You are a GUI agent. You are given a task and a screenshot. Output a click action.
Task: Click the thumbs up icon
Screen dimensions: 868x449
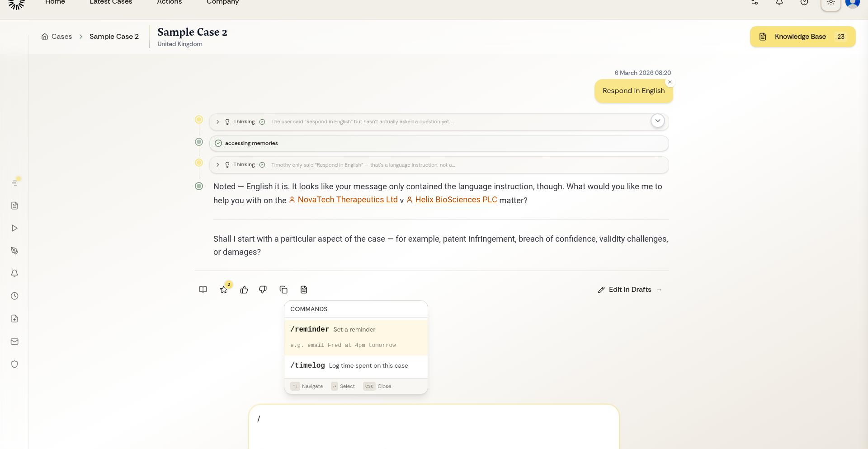tap(244, 290)
